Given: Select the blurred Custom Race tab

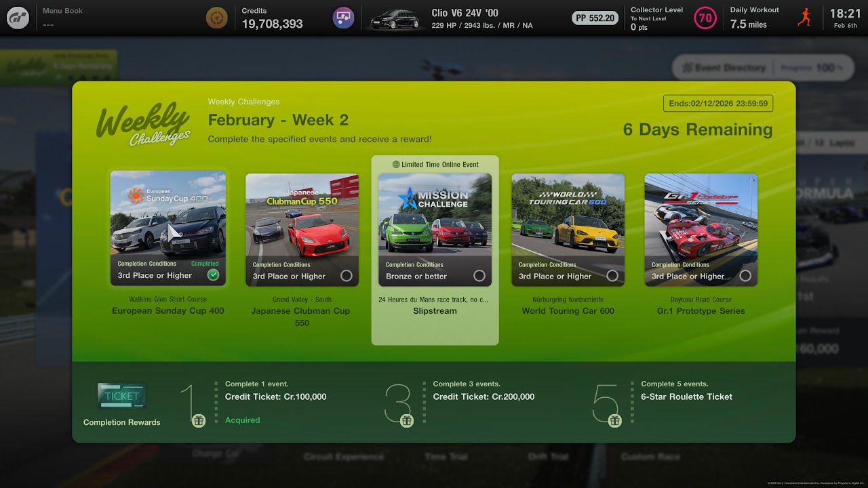Looking at the screenshot, I should click(650, 457).
